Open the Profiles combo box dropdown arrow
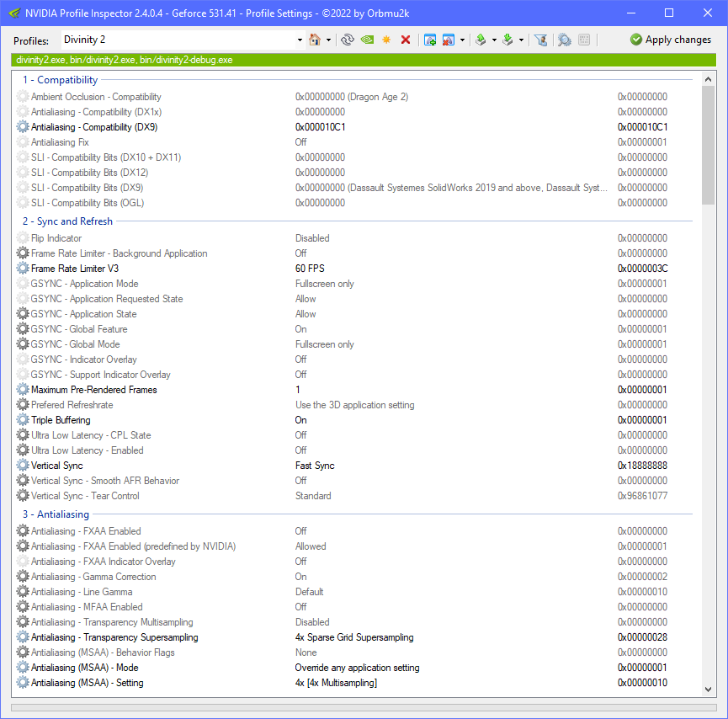Screen dimensions: 728x719 pos(300,40)
